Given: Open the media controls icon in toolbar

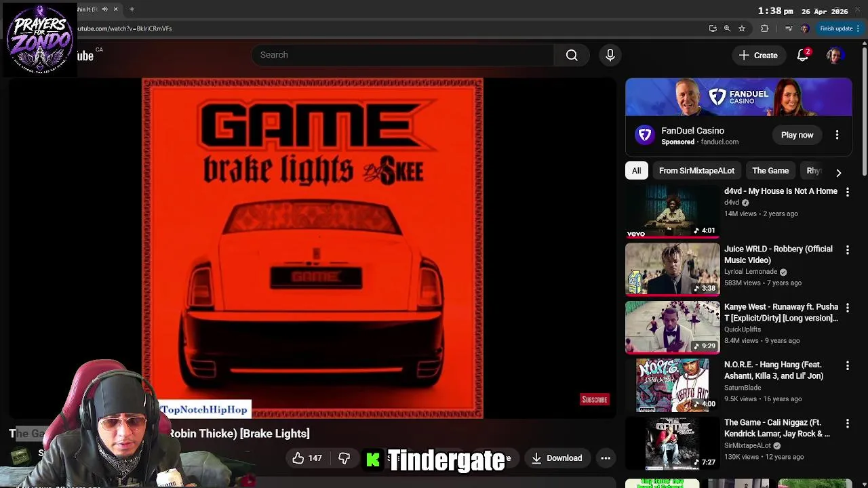Looking at the screenshot, I should pyautogui.click(x=788, y=28).
